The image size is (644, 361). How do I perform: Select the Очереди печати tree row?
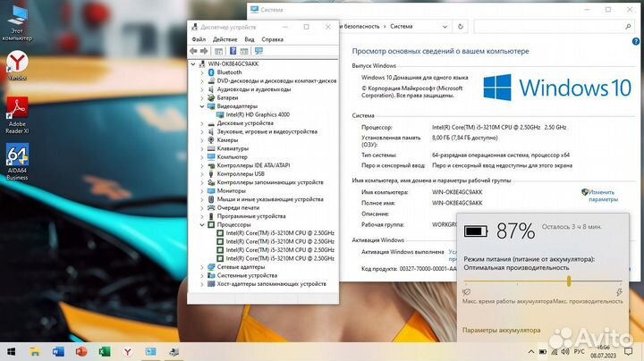coord(238,207)
